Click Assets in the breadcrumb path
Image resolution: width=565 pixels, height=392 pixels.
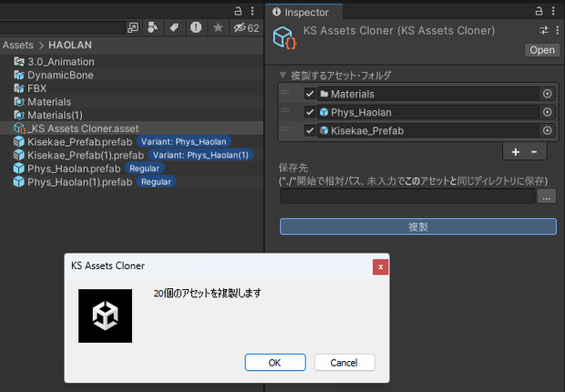(18, 45)
